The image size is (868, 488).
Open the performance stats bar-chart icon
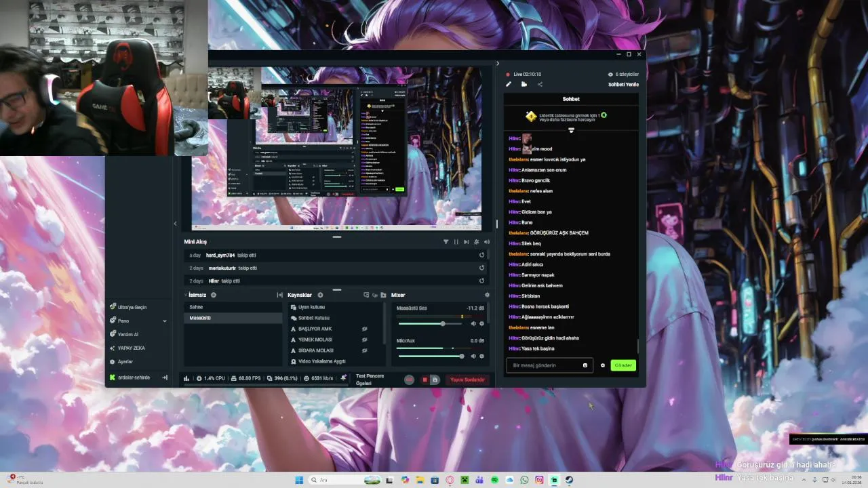(x=187, y=378)
